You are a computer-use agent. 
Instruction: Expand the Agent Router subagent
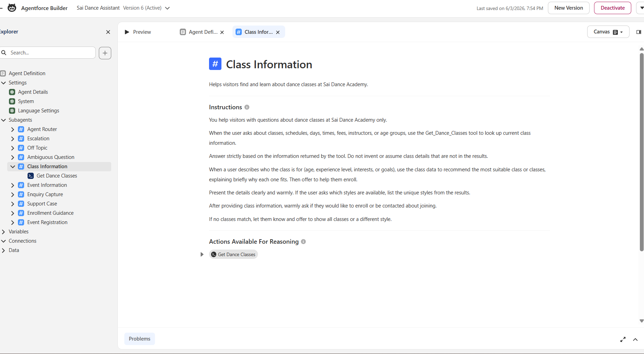coord(13,129)
